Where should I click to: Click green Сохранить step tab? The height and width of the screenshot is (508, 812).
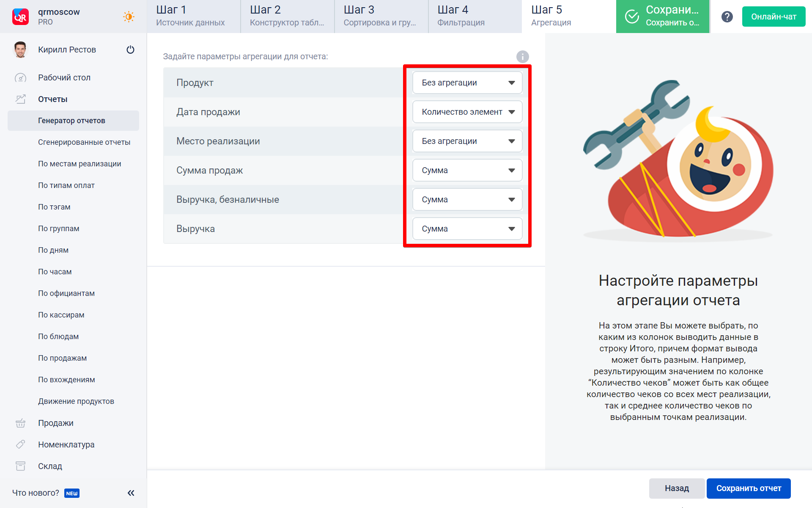pyautogui.click(x=663, y=17)
